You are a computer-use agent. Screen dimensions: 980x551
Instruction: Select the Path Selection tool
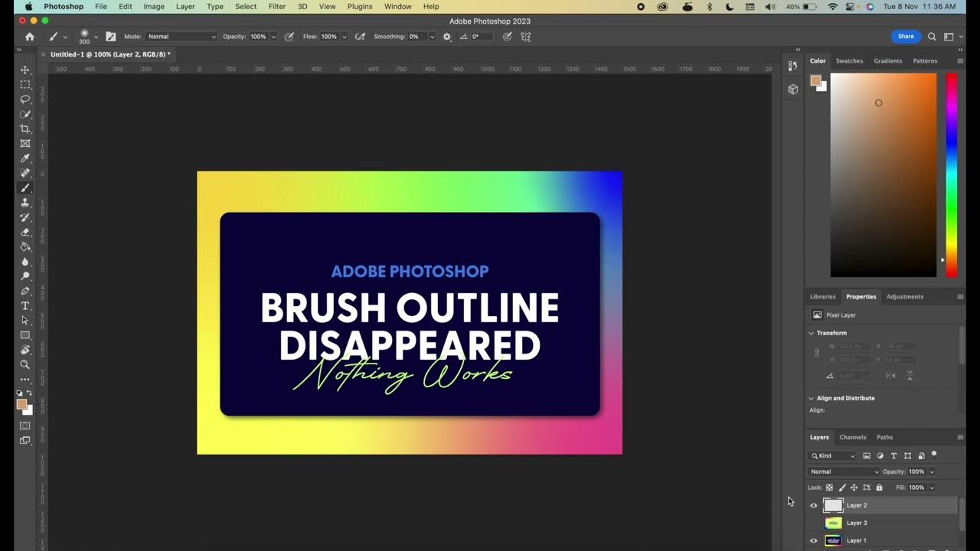pos(25,321)
